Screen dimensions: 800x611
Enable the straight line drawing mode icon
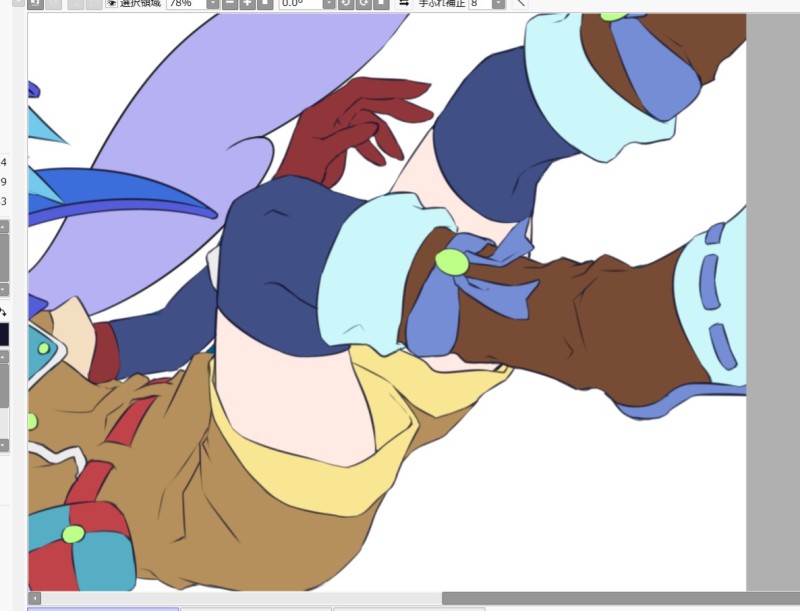[520, 3]
